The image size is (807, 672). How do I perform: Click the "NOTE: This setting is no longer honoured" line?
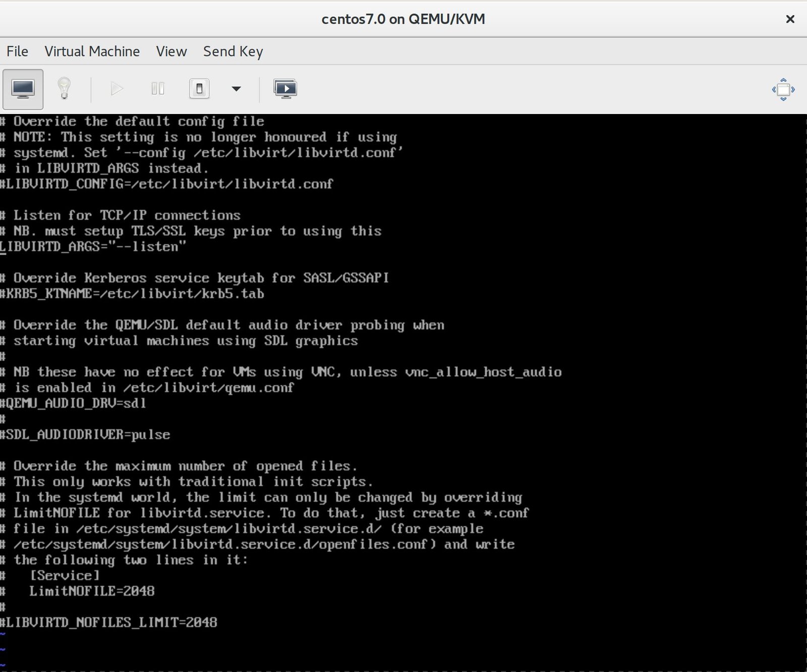point(199,137)
